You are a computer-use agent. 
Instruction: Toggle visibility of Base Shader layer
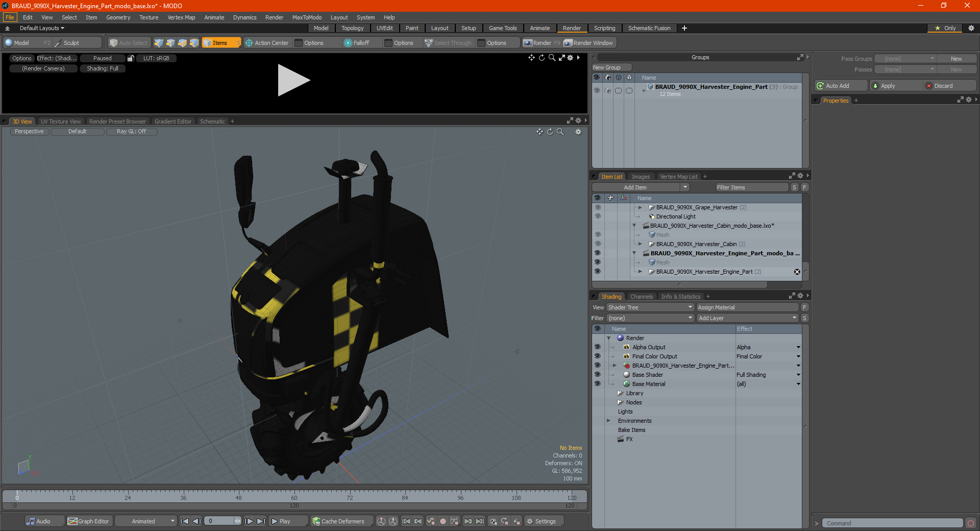pos(597,375)
